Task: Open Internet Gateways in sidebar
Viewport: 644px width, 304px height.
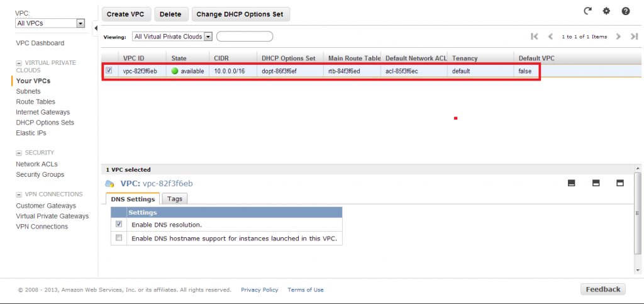Action: [x=43, y=112]
